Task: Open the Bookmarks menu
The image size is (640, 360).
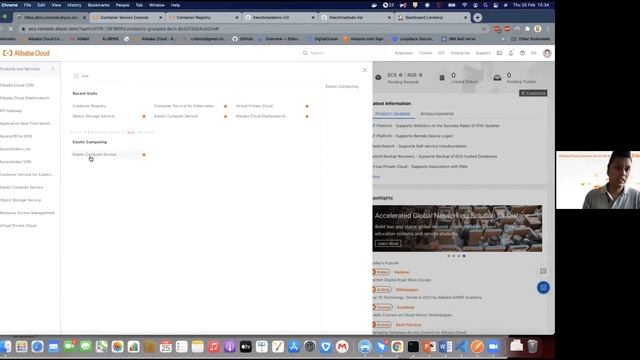Action: click(x=98, y=5)
